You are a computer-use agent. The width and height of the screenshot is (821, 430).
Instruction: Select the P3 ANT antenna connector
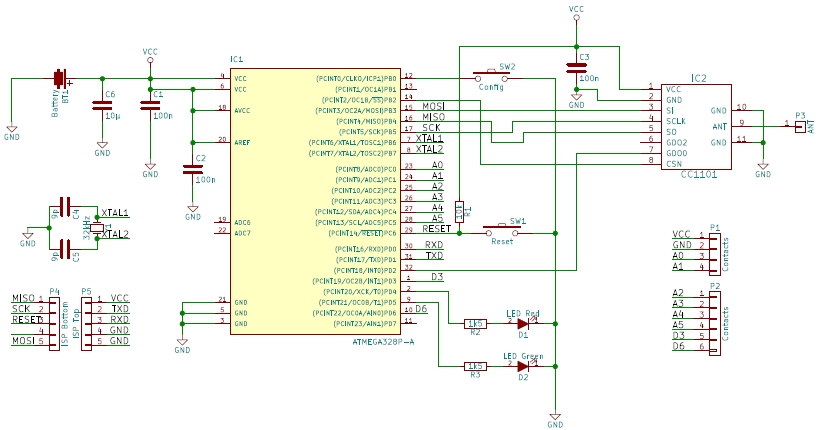coord(800,126)
